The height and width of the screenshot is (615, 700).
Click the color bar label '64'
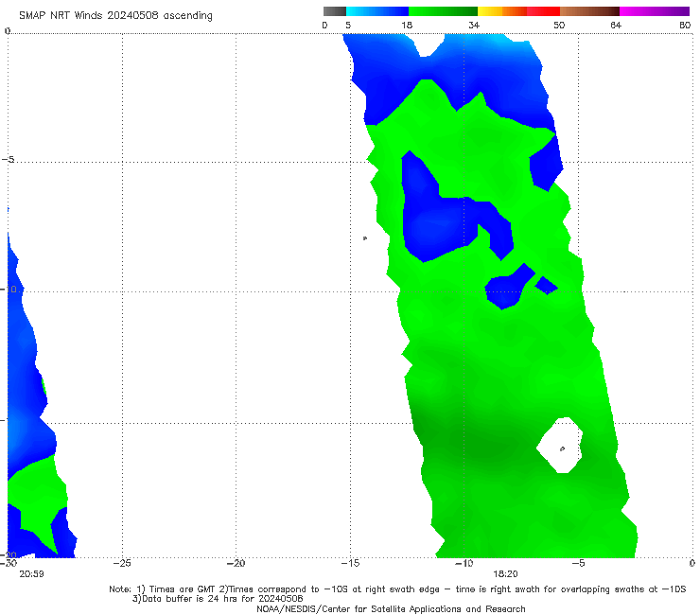point(616,26)
